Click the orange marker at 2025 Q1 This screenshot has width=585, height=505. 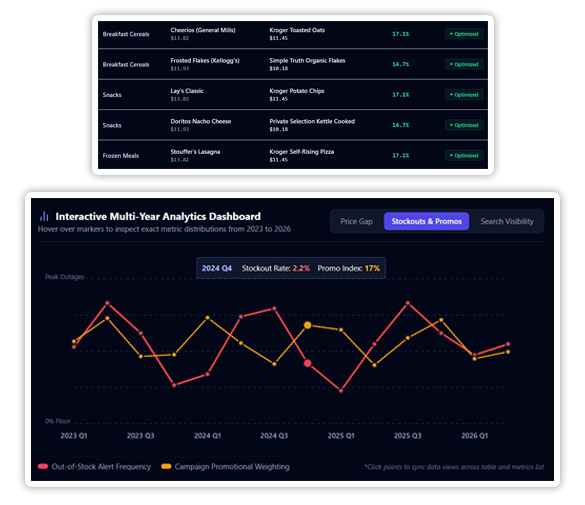pos(341,330)
